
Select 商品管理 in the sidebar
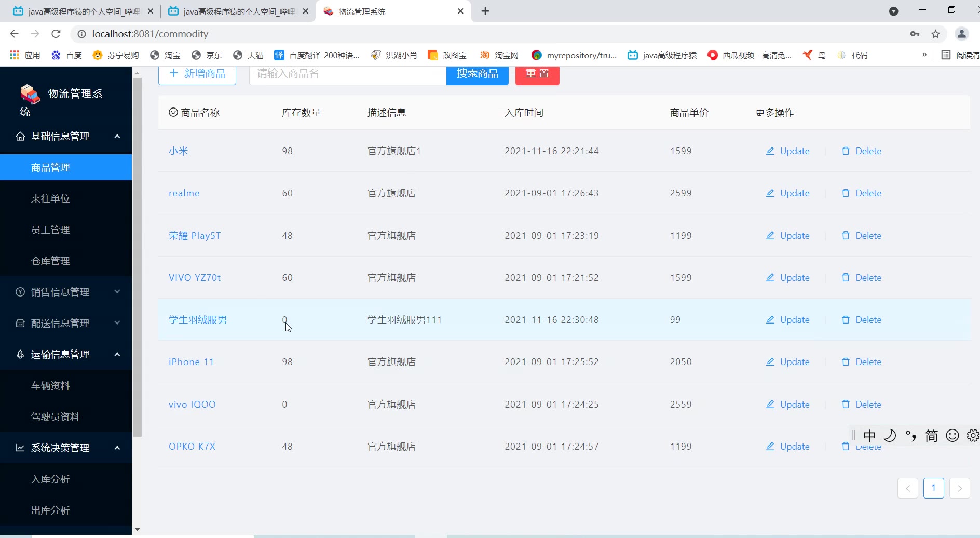(x=66, y=167)
